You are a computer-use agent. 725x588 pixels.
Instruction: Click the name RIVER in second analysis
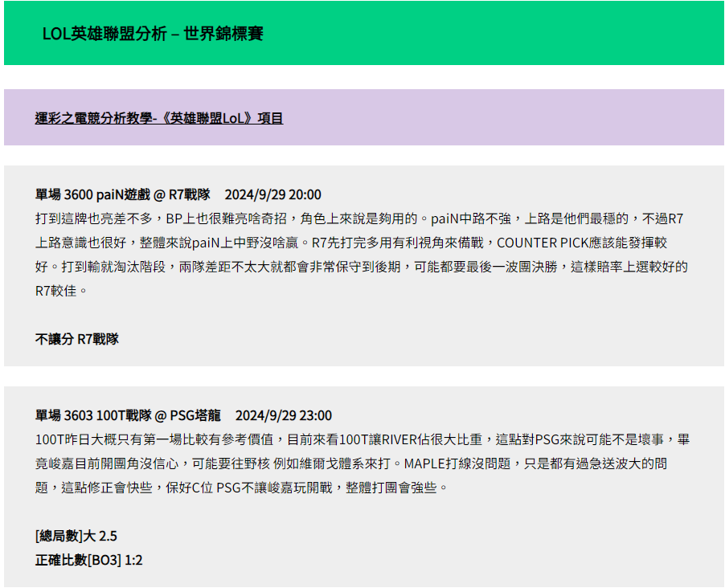[399, 439]
